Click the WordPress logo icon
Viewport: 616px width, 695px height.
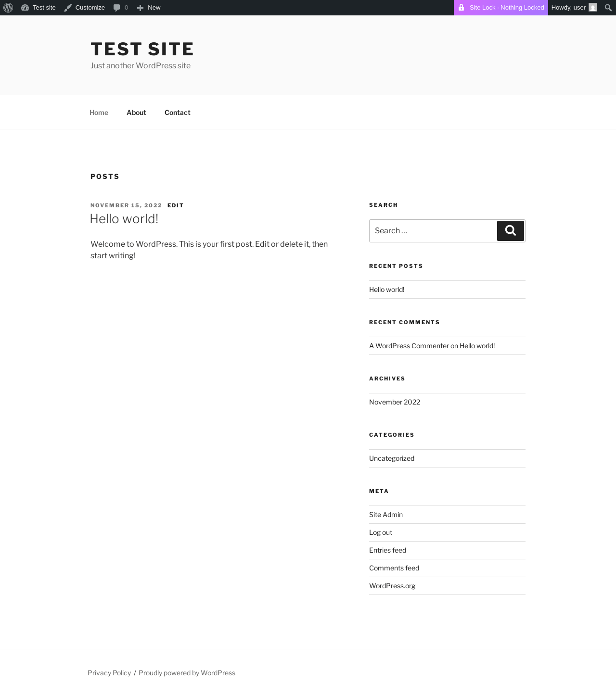8,8
